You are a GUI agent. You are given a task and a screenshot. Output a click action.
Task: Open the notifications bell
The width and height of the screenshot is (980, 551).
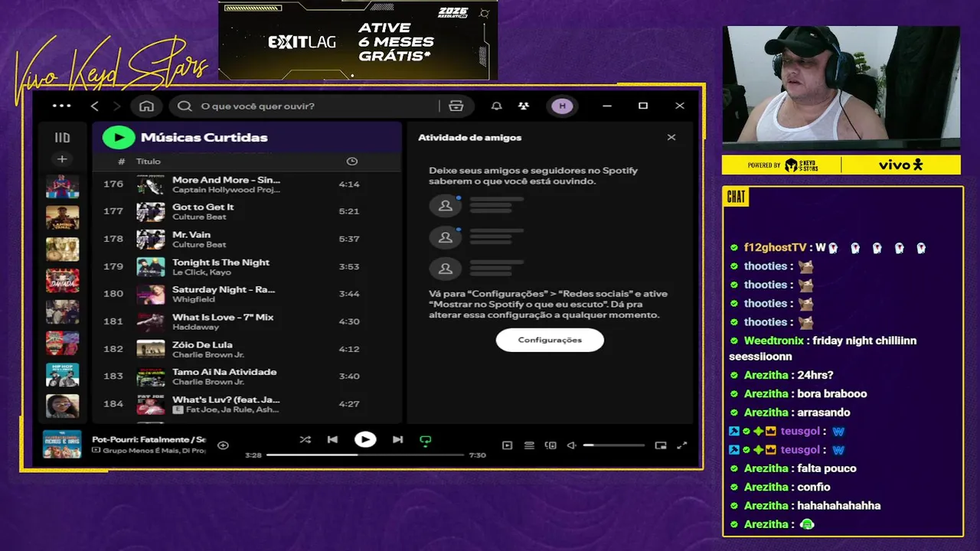pos(497,106)
